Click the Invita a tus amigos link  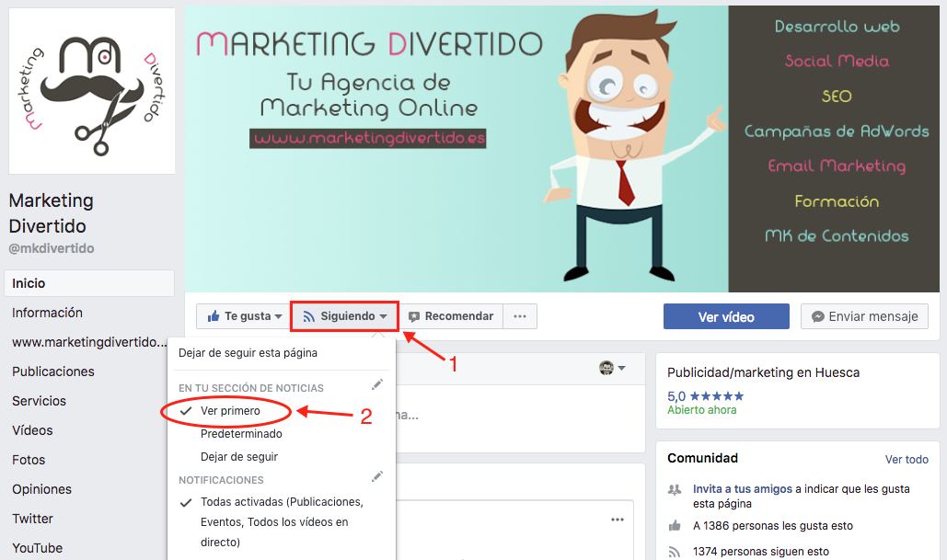pos(742,489)
